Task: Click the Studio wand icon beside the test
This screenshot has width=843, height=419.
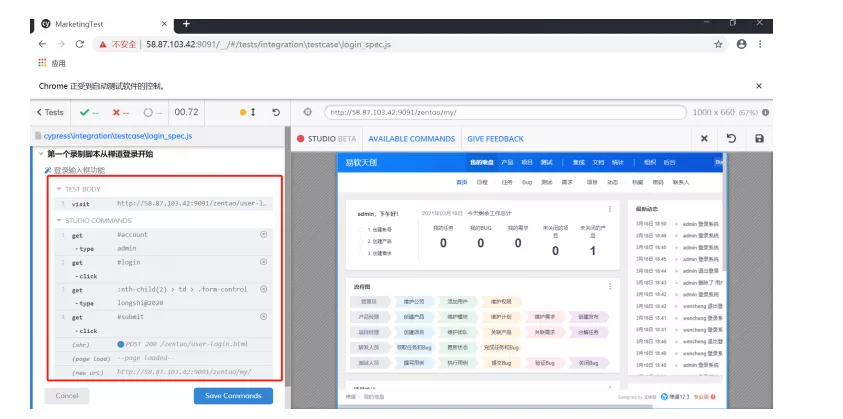Action: 48,170
